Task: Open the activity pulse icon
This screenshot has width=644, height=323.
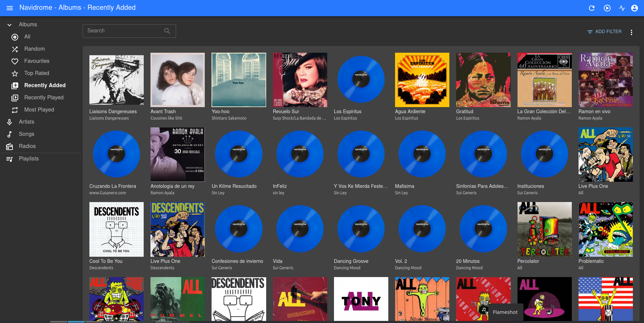Action: (x=622, y=8)
